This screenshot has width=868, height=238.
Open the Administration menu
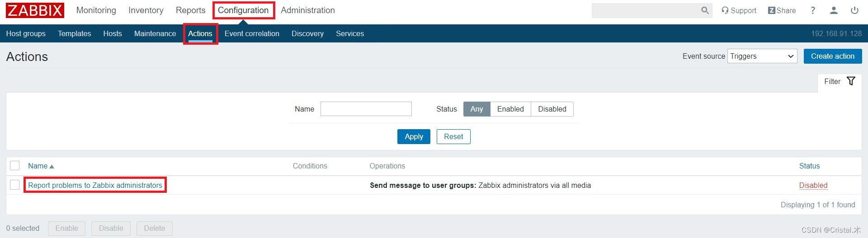(x=308, y=10)
